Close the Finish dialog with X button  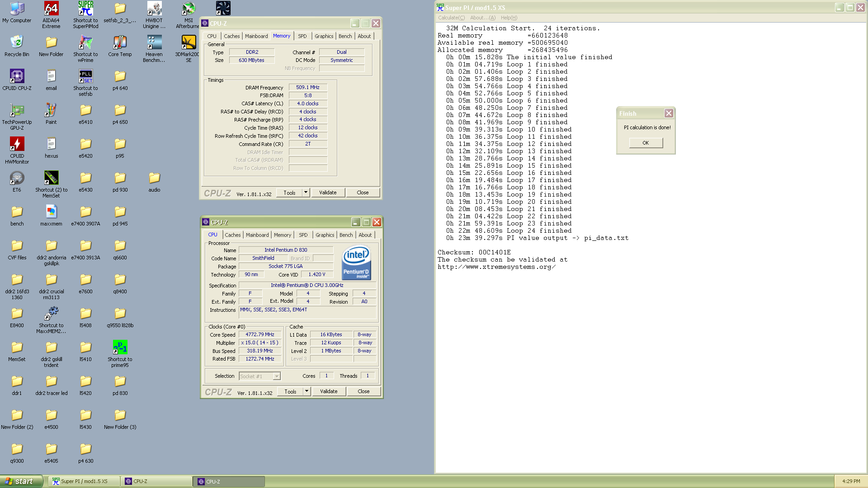pyautogui.click(x=669, y=113)
